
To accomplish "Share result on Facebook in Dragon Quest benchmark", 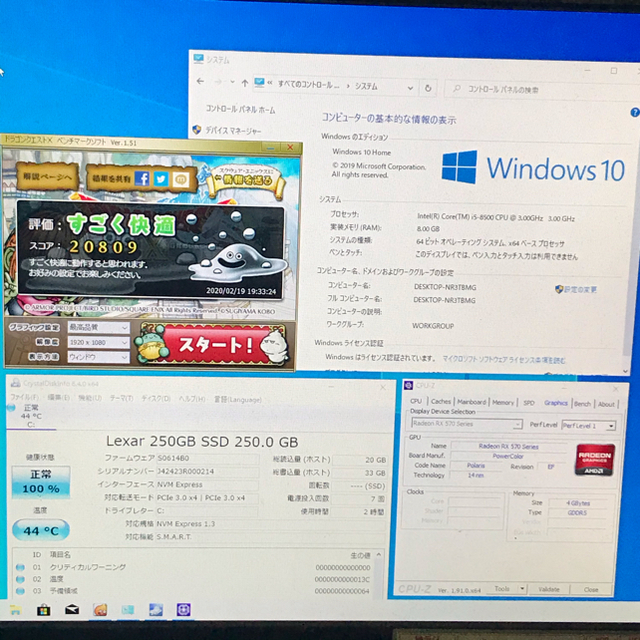I will 142,179.
